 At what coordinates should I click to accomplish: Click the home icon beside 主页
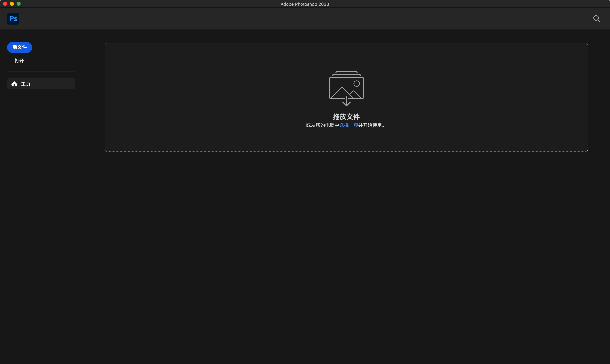coord(14,84)
